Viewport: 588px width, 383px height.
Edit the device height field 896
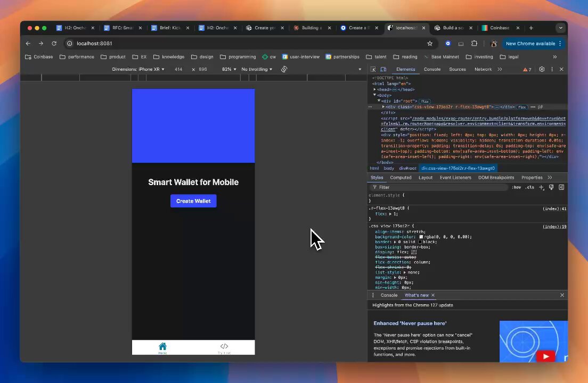[x=203, y=69]
